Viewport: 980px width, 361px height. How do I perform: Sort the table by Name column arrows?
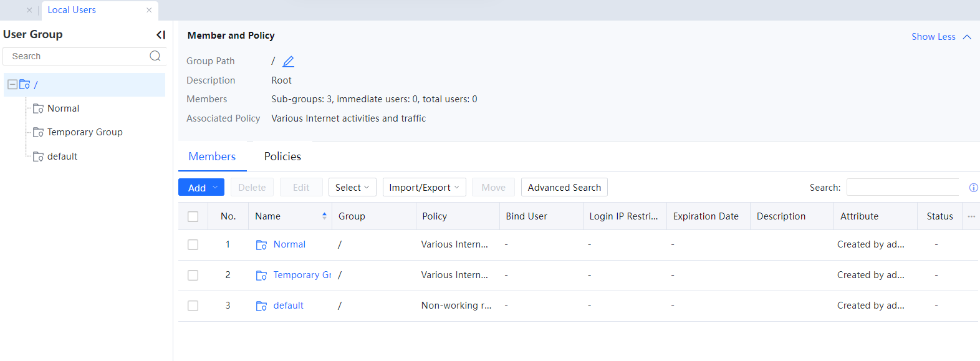point(324,216)
